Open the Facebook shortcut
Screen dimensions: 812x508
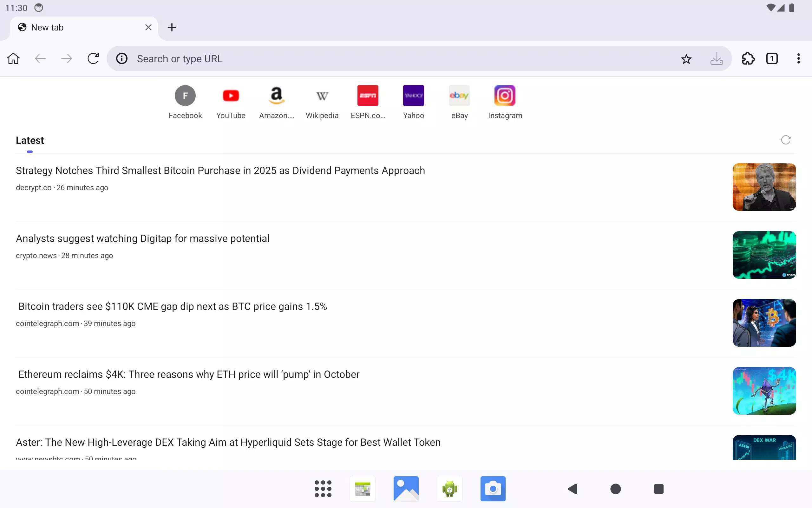click(x=185, y=103)
